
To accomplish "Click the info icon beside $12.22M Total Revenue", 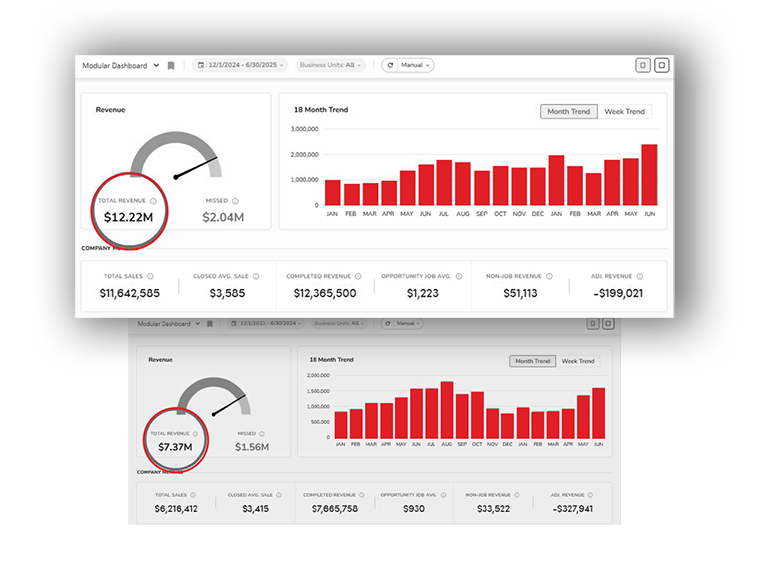I will (x=153, y=201).
